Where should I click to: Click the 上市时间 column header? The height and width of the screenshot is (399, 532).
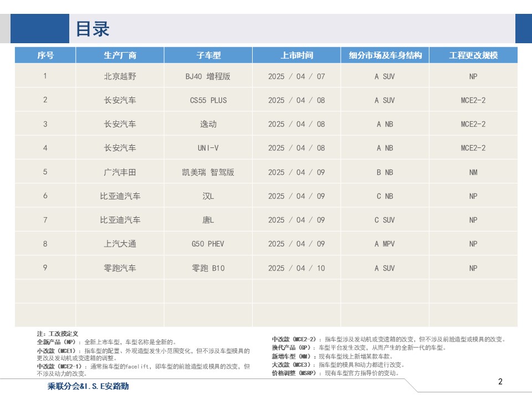tap(296, 55)
